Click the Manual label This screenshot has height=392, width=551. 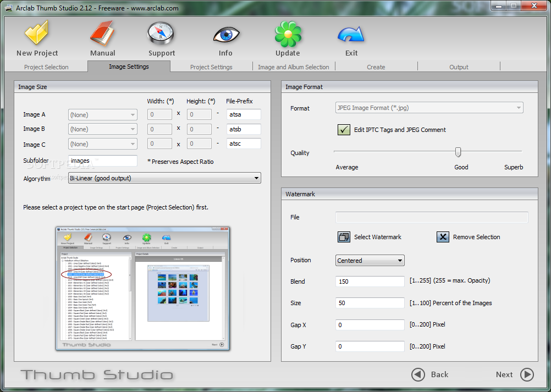tap(103, 53)
